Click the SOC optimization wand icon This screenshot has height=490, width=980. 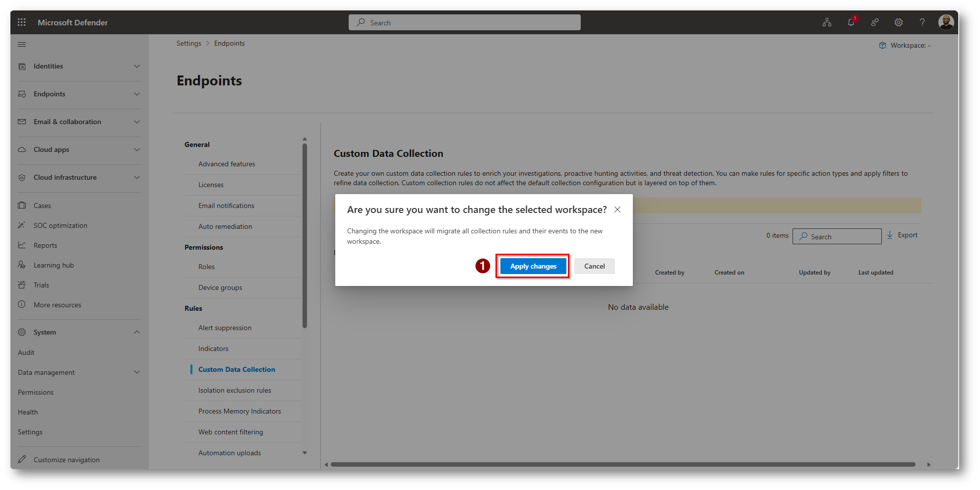[x=22, y=225]
